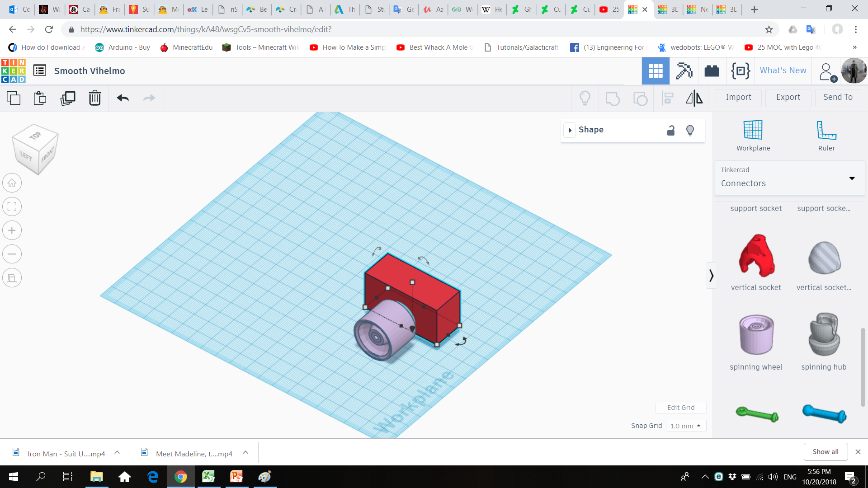Click the Export button
Image resolution: width=868 pixels, height=488 pixels.
pos(788,97)
